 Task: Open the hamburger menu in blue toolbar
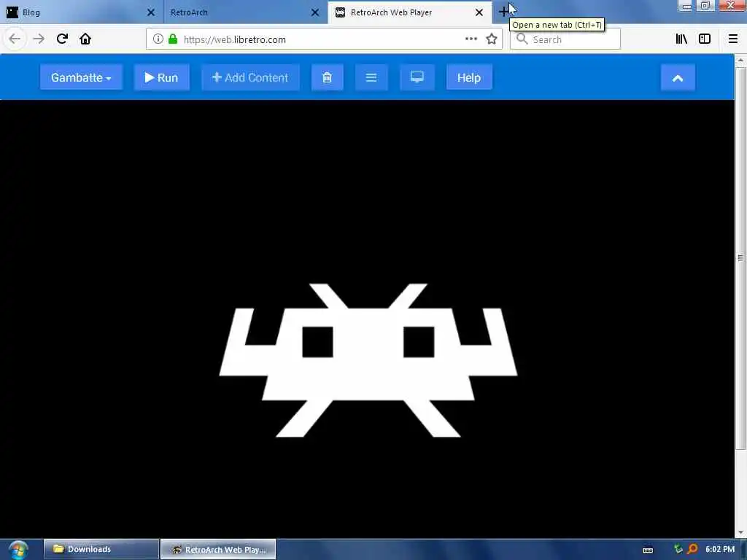pos(371,77)
